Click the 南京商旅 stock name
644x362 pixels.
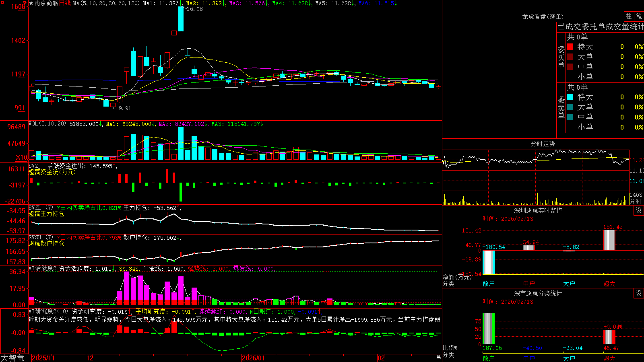pyautogui.click(x=46, y=3)
